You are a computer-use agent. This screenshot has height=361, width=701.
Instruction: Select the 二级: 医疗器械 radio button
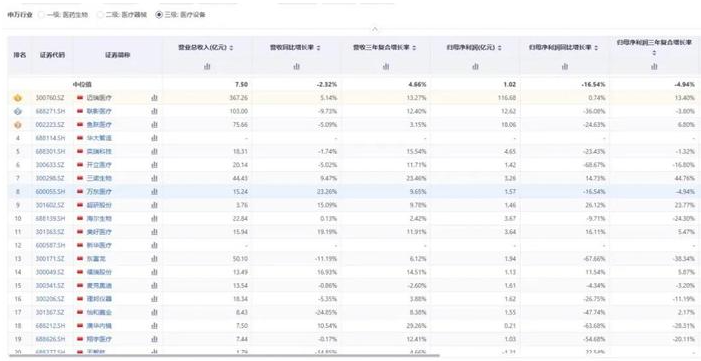point(100,15)
